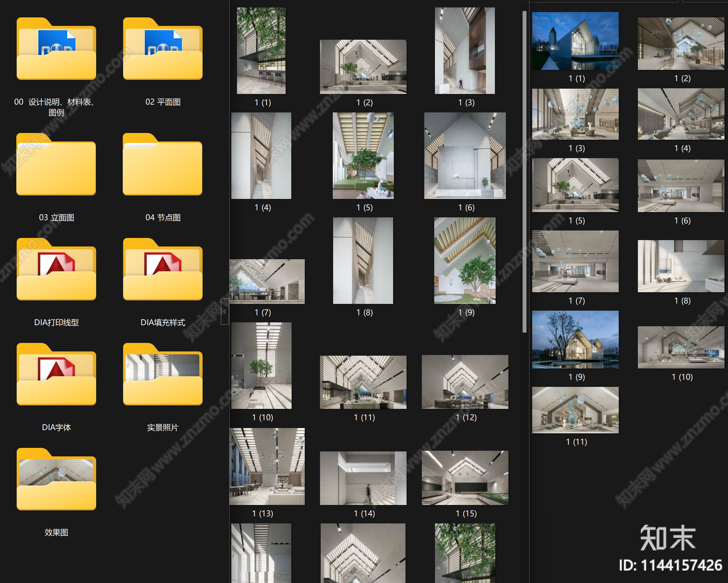This screenshot has height=583, width=728.
Task: Select right panel rendering 1 (4)
Action: [681, 114]
